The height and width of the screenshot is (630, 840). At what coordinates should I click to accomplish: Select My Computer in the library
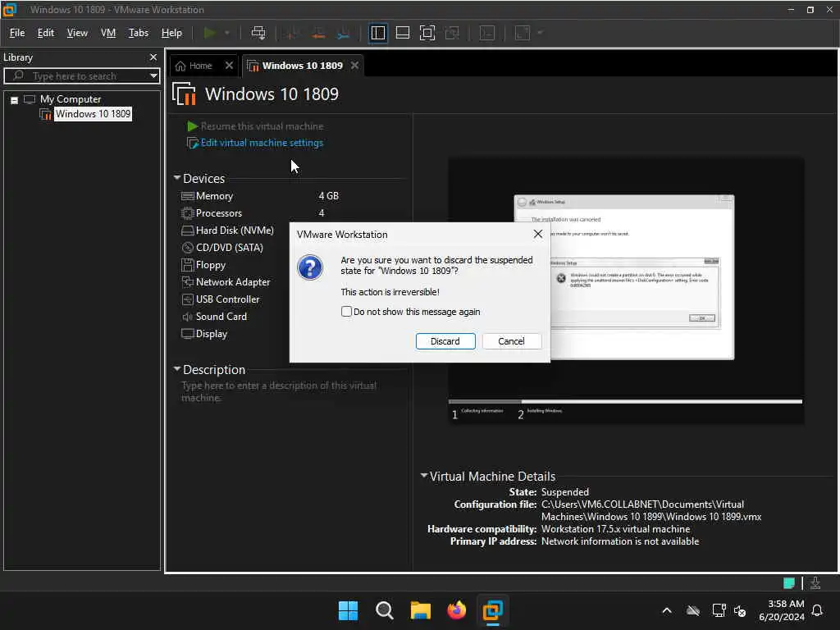click(x=71, y=99)
